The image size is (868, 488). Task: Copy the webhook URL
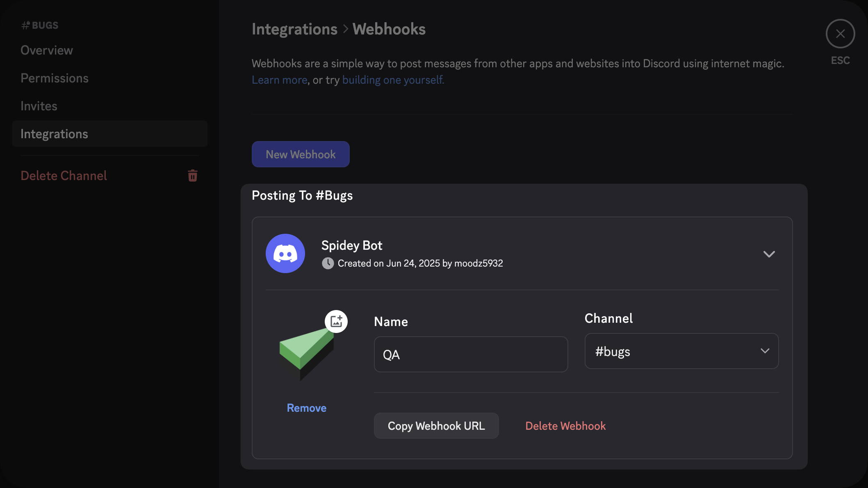436,426
